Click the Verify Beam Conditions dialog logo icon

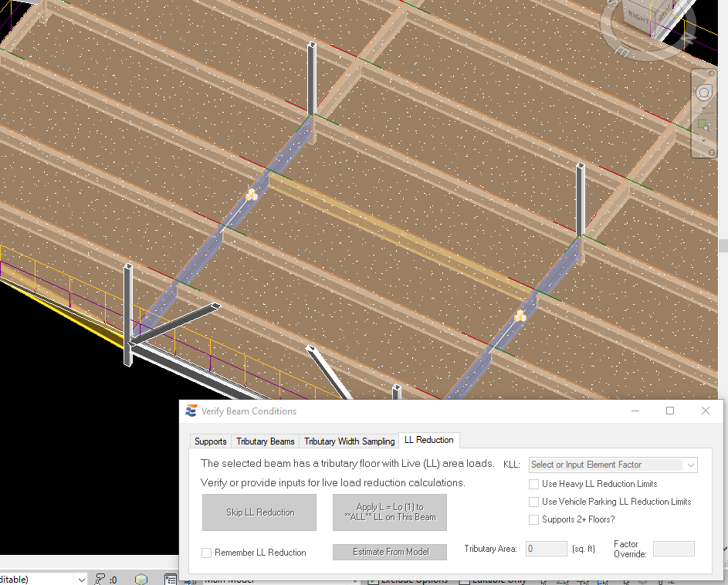tap(191, 411)
